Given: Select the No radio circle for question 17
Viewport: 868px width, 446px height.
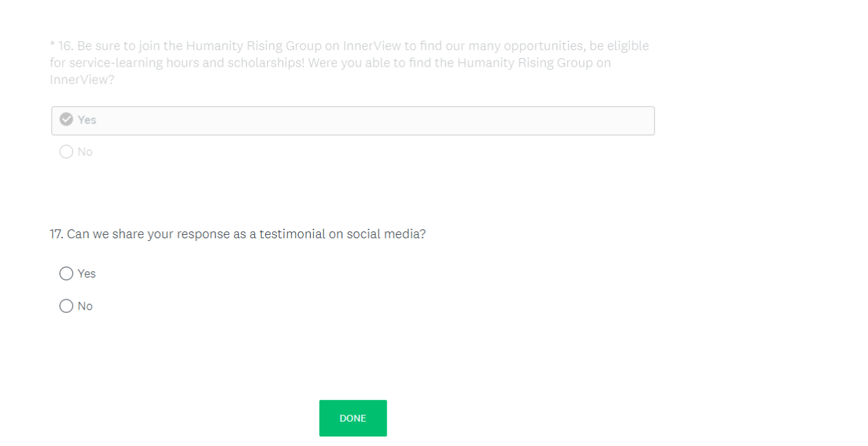Looking at the screenshot, I should pyautogui.click(x=66, y=306).
